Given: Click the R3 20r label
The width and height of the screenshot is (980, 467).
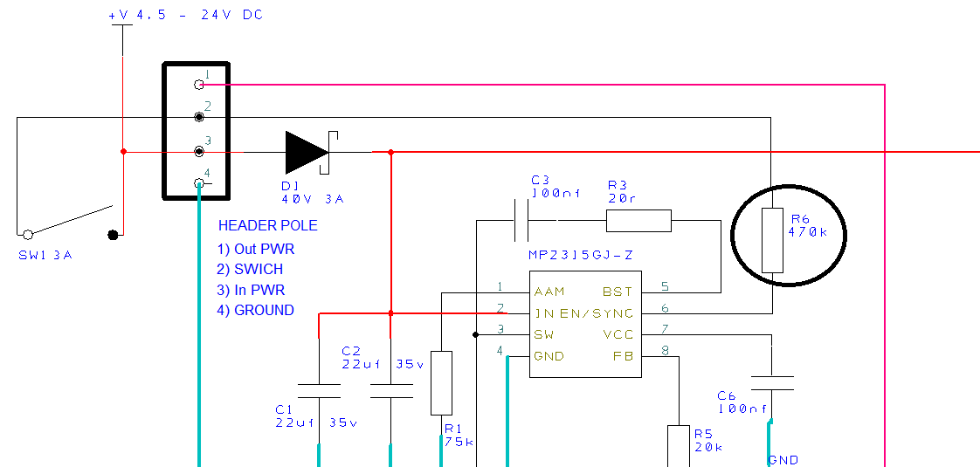Looking at the screenshot, I should (x=624, y=192).
